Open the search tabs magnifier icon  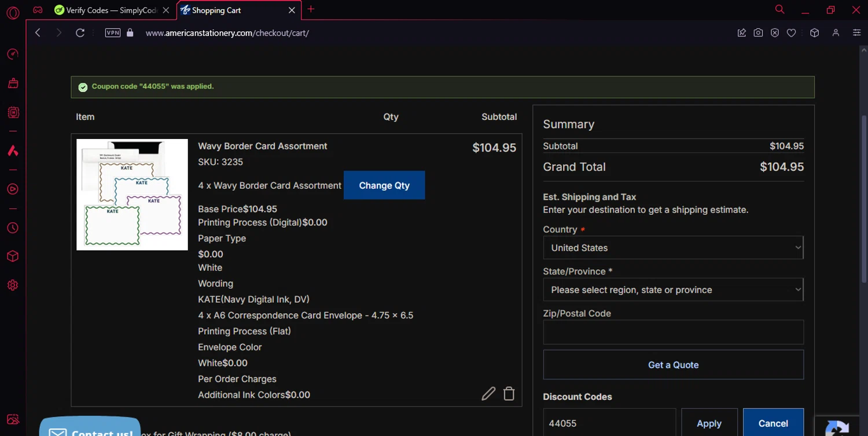(779, 10)
